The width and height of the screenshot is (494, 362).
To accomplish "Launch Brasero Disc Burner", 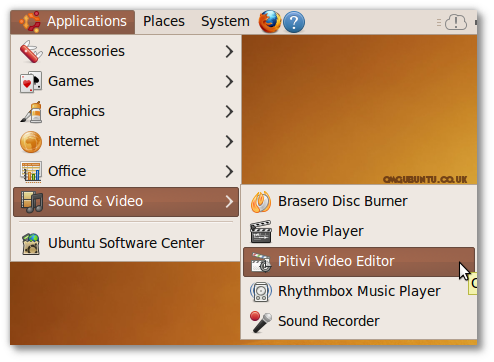I will tap(359, 201).
